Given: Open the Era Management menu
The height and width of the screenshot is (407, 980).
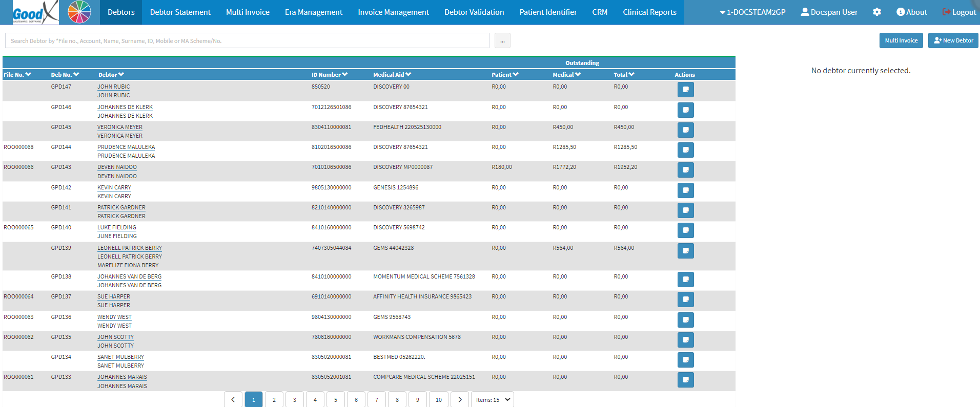Looking at the screenshot, I should pos(313,12).
